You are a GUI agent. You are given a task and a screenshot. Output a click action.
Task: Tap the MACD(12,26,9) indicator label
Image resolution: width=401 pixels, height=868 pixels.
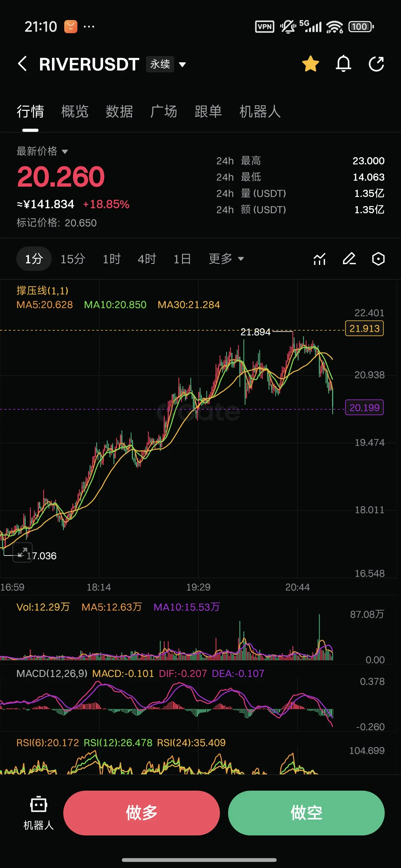52,674
